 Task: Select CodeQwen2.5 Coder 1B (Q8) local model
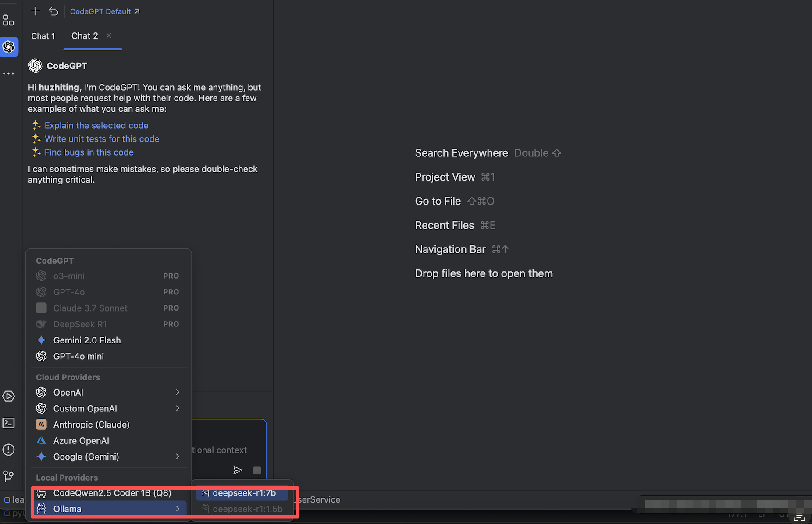tap(108, 493)
